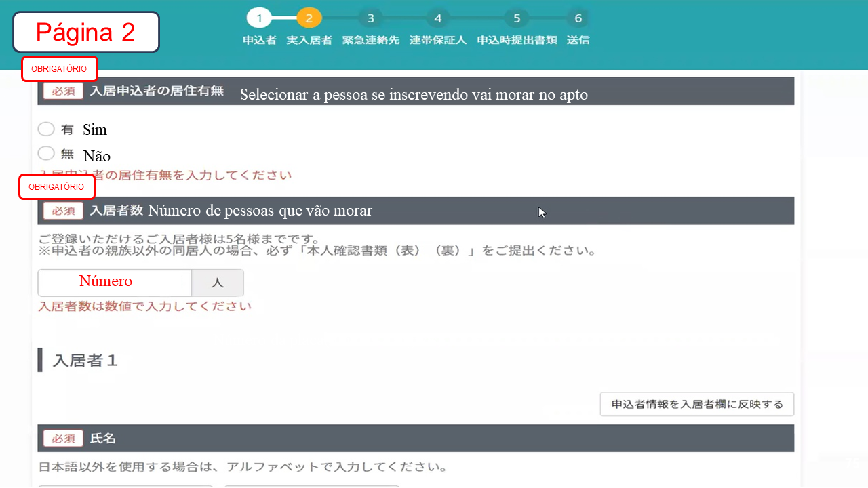Select the highlighted step 2 実入居者 circle
This screenshot has height=488, width=868.
pyautogui.click(x=309, y=18)
